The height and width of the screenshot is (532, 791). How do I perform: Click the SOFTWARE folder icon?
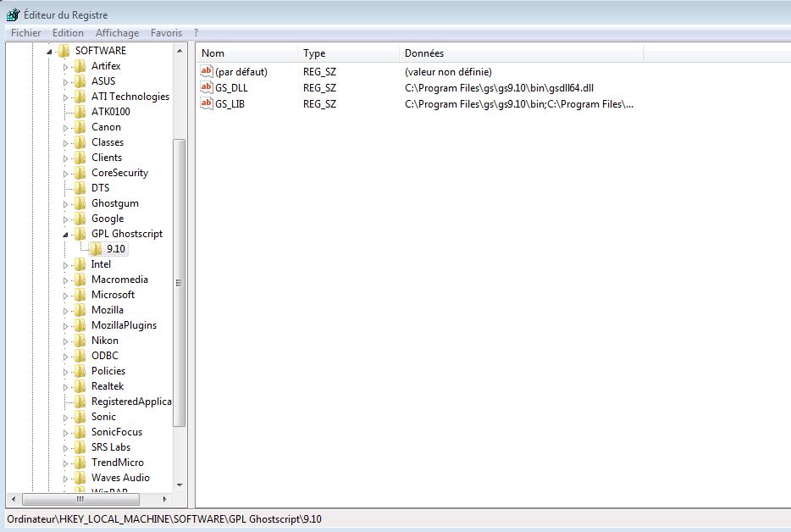(x=64, y=51)
